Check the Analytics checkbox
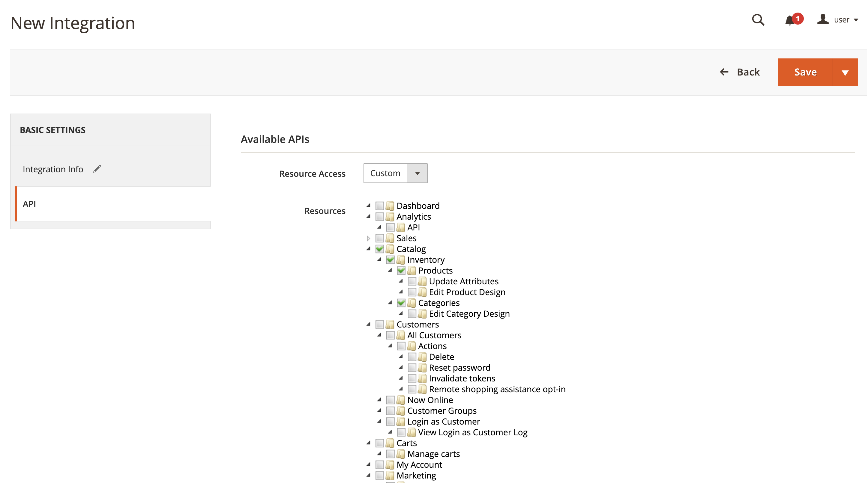This screenshot has width=868, height=483. tap(379, 216)
